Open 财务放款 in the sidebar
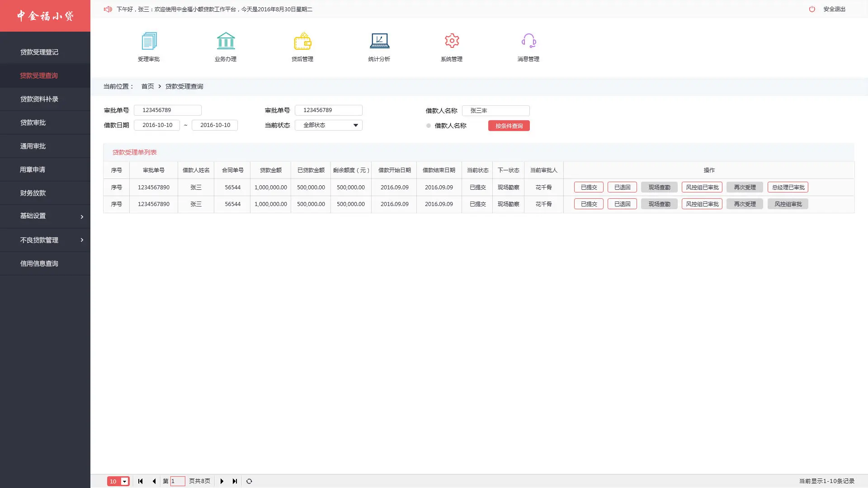 (45, 193)
